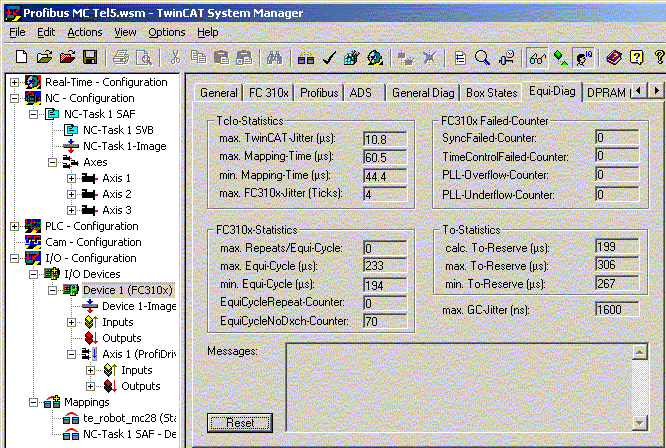Click the Print Preview icon
Viewport: 666px width, 448px height.
pos(144,57)
